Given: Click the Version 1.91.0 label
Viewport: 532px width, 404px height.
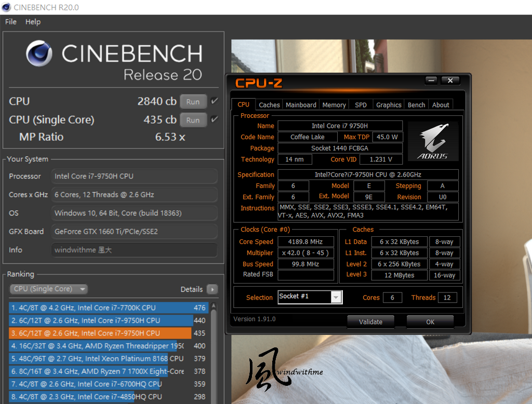Looking at the screenshot, I should click(x=255, y=319).
